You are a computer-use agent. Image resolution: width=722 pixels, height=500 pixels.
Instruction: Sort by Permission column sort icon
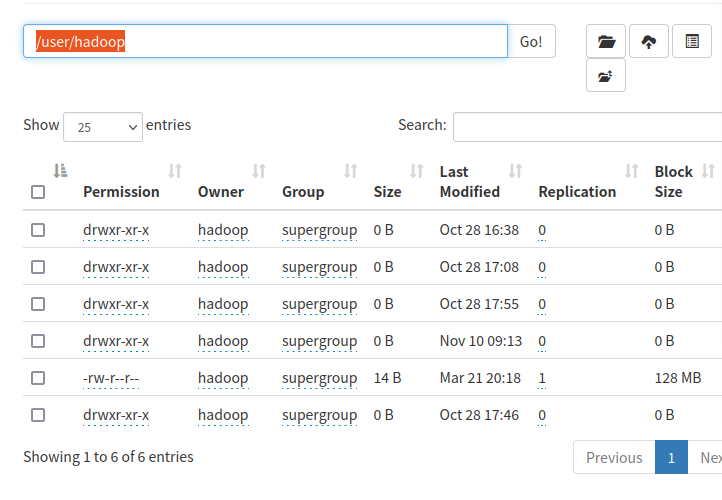[175, 171]
